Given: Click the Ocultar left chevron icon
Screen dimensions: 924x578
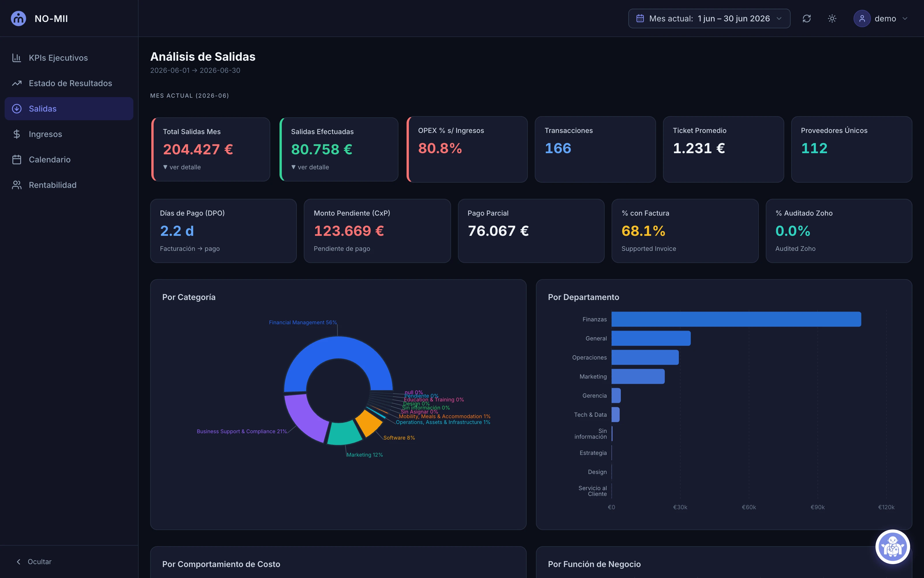Looking at the screenshot, I should point(18,562).
